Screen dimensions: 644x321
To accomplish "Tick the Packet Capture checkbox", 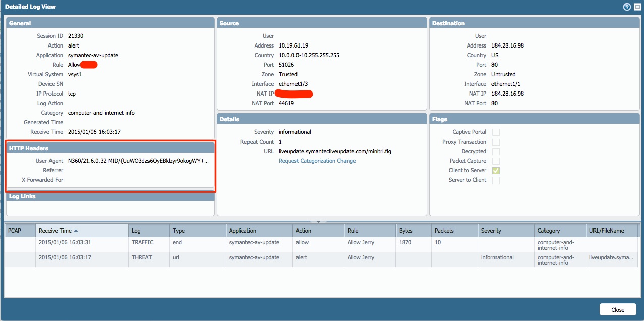I will tap(496, 161).
